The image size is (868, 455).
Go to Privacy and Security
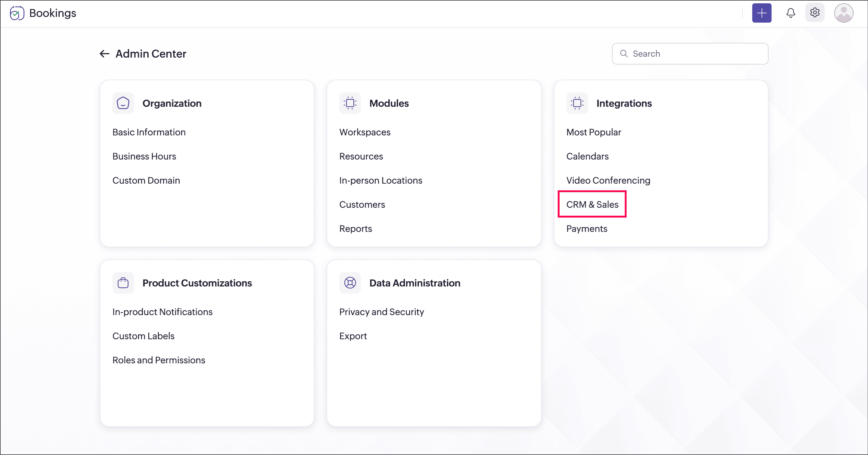pos(381,312)
